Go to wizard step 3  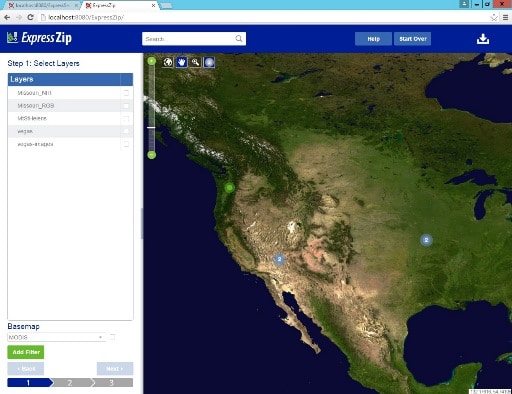coord(113,382)
